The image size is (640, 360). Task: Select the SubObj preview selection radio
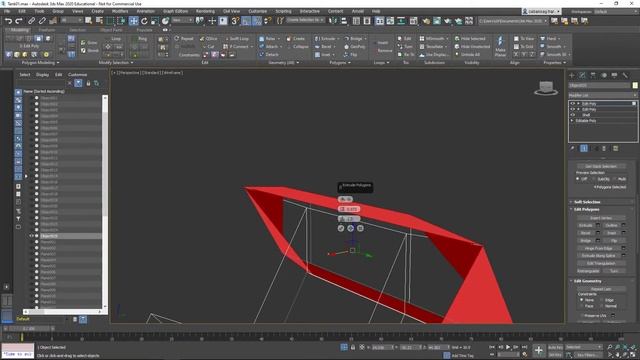coord(594,179)
